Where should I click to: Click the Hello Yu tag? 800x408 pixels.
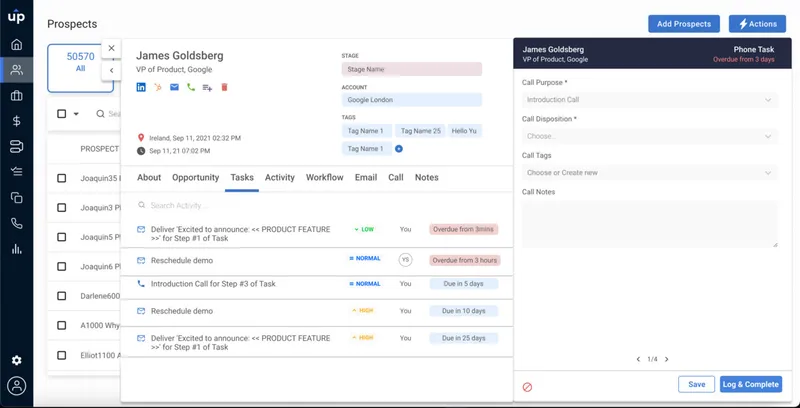click(x=464, y=131)
